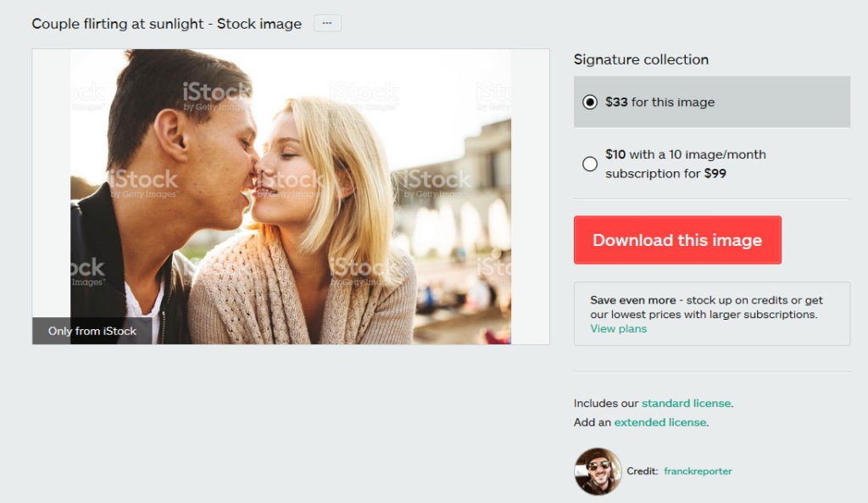The width and height of the screenshot is (868, 503).
Task: Click the Credit: label beside the avatar
Action: point(642,472)
